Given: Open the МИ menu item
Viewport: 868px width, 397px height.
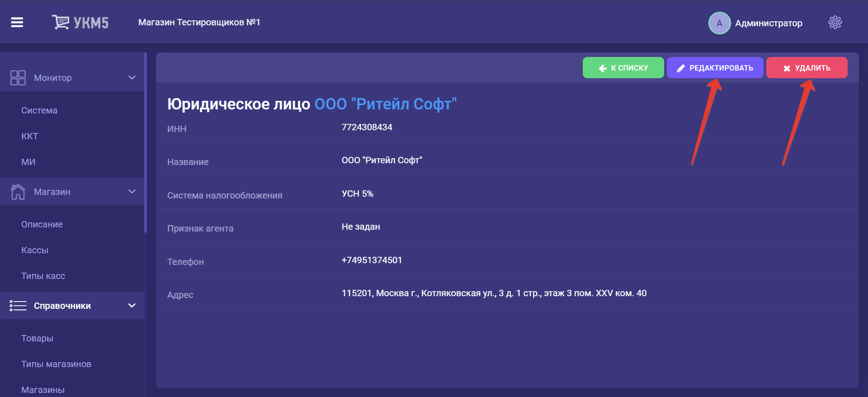Looking at the screenshot, I should click(x=28, y=162).
